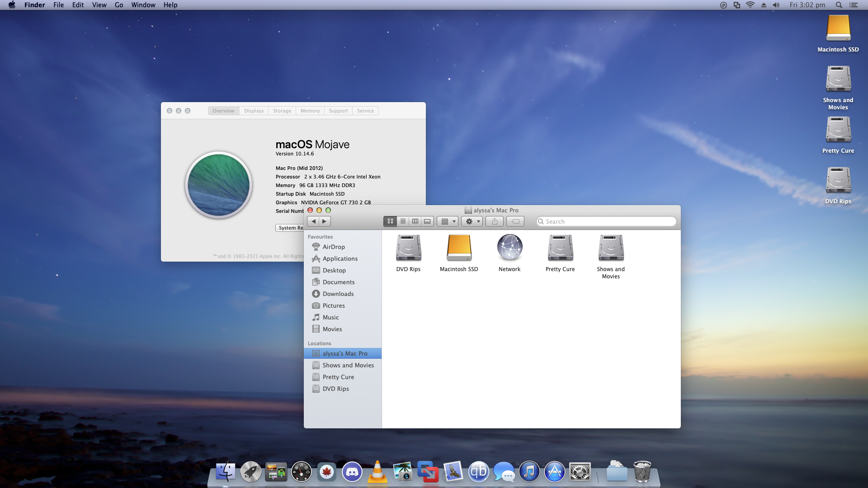The image size is (868, 488).
Task: Open the File menu
Action: (x=58, y=5)
